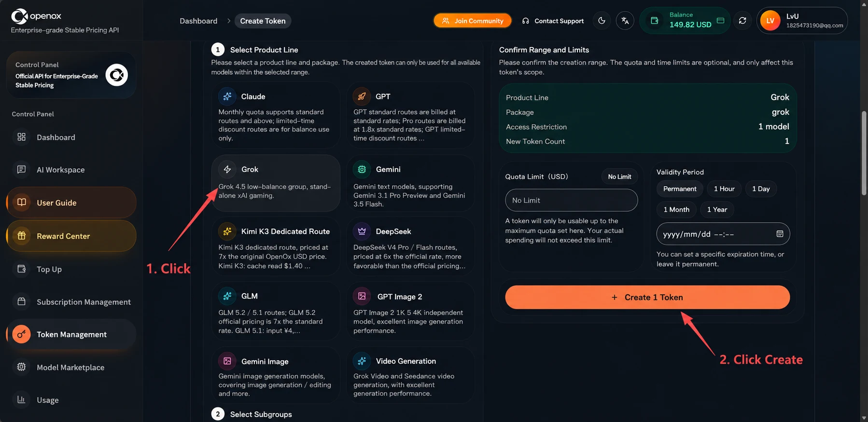Click the expiration date and time field
This screenshot has width=868, height=422.
(x=723, y=234)
